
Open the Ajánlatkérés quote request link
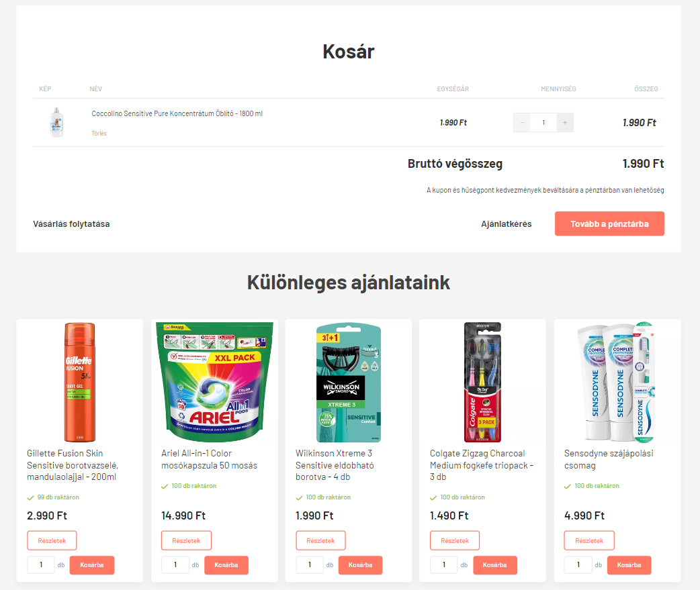tap(507, 224)
